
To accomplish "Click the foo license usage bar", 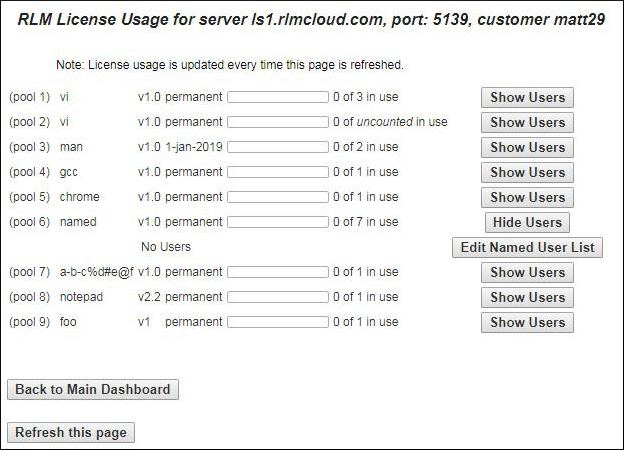I will [278, 322].
